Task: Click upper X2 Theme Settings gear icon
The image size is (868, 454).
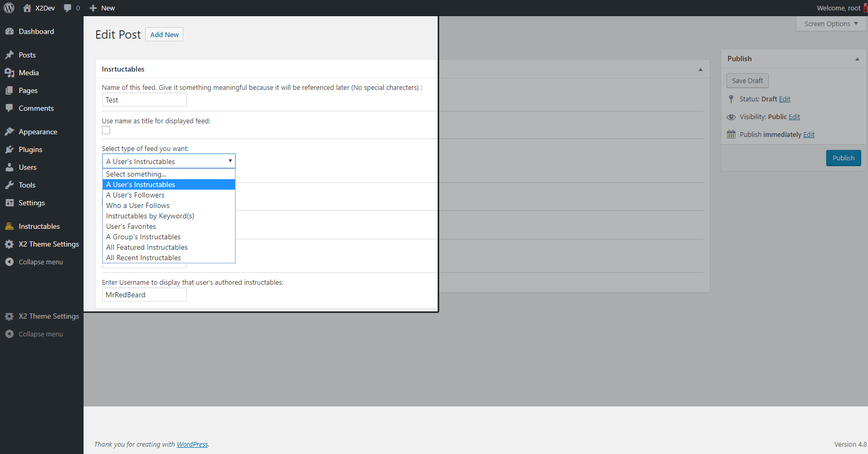Action: [x=9, y=244]
